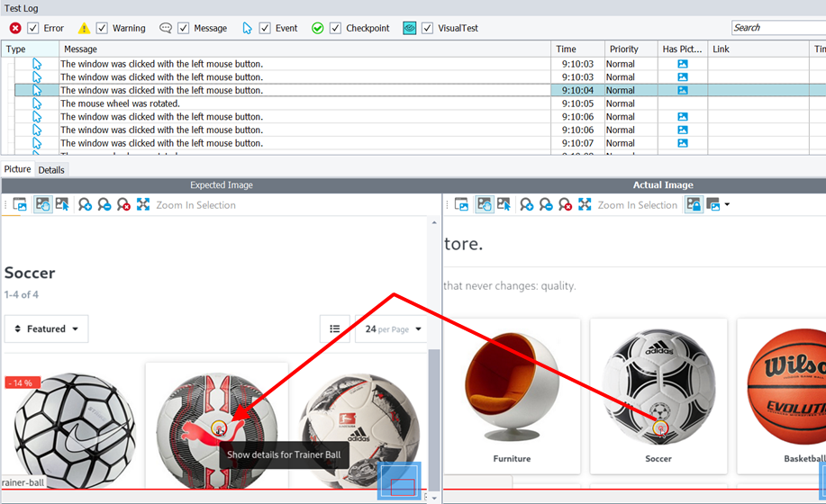Screen dimensions: 826x504
Task: Toggle the Warning filter checkbox
Action: point(102,28)
